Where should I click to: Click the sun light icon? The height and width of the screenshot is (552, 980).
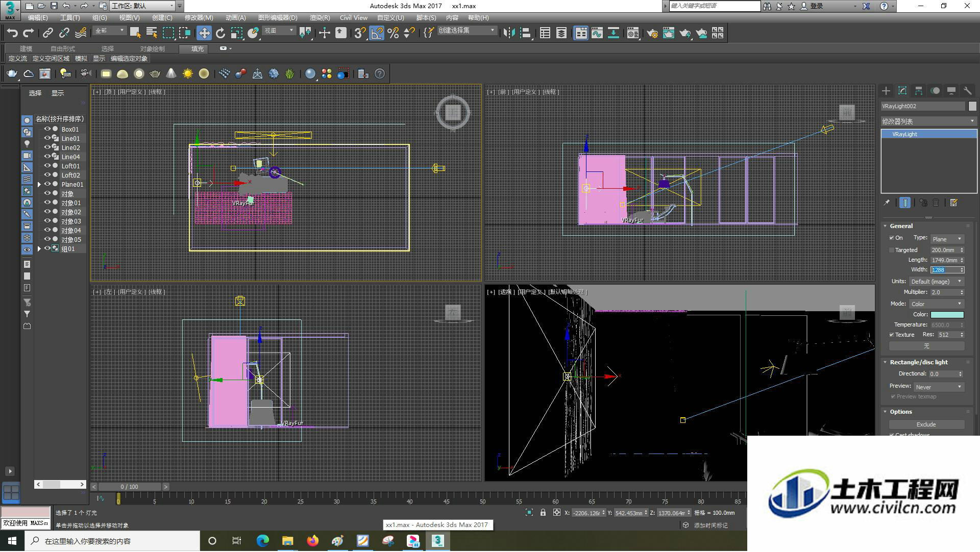click(188, 74)
